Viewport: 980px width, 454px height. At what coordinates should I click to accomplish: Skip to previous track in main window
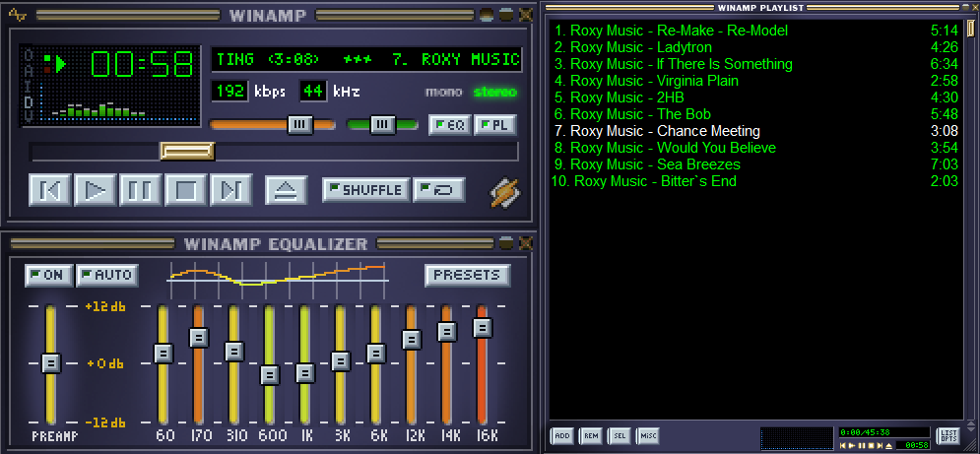pyautogui.click(x=50, y=189)
